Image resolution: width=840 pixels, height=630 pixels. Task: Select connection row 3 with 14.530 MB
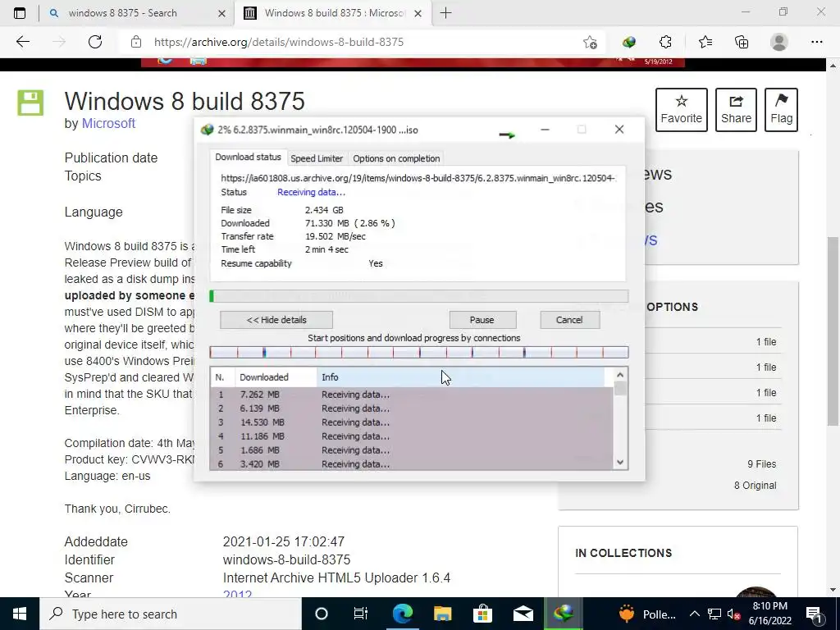(x=412, y=422)
